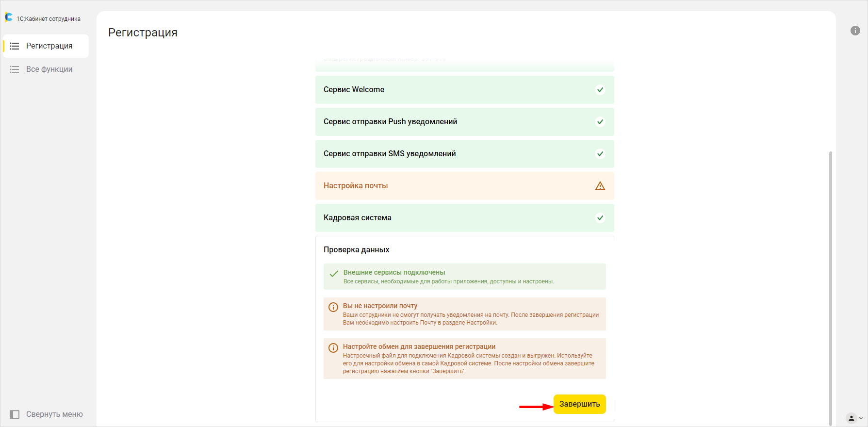Click the Проверка данных heading
Image resolution: width=868 pixels, height=427 pixels.
click(x=357, y=250)
